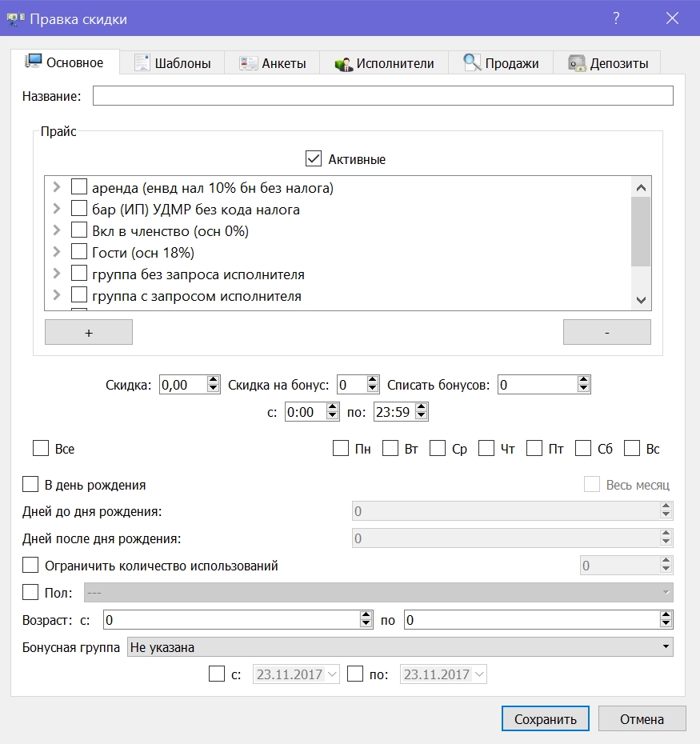This screenshot has width=700, height=744.
Task: Select the Основное tab
Action: 65,62
